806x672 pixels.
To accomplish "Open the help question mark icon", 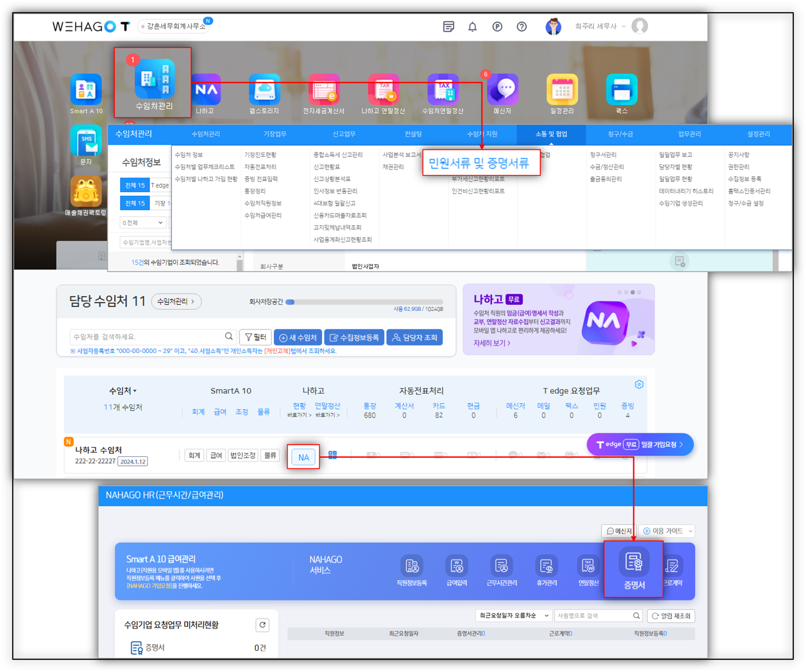I will (521, 26).
